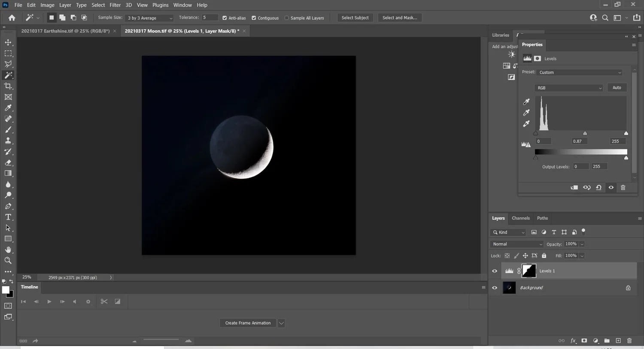Select the Crop tool
The image size is (644, 349).
(8, 86)
